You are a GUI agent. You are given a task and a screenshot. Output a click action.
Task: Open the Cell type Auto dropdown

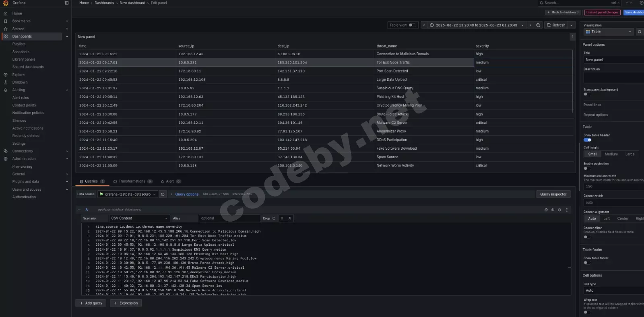pyautogui.click(x=613, y=290)
